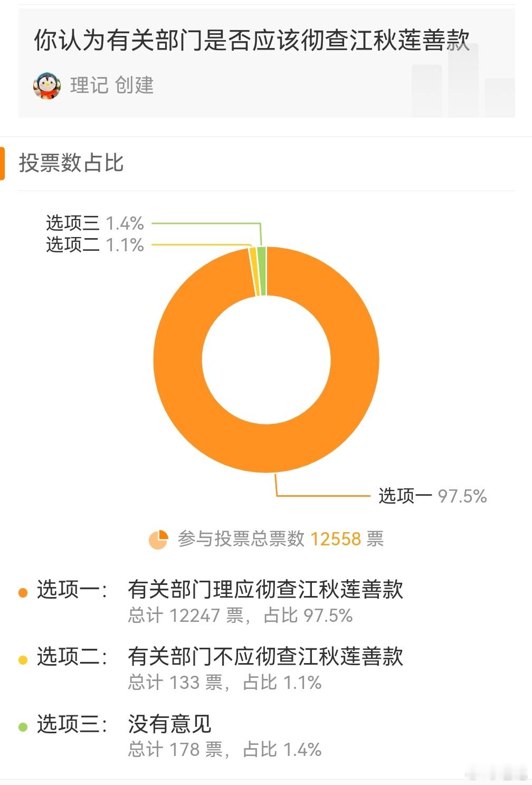
Task: Switch to the 投票数占比 section header
Action: [x=69, y=163]
